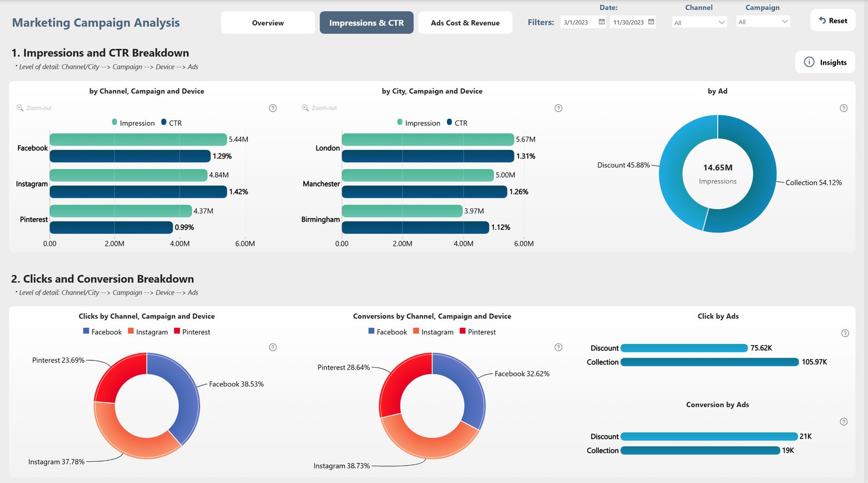This screenshot has width=868, height=483.
Task: Click the Facebook axis label in Channel chart
Action: [33, 148]
